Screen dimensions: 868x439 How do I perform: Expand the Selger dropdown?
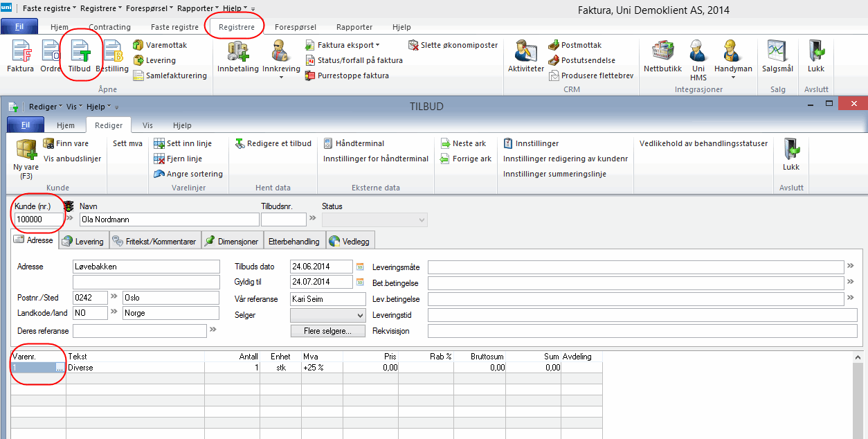(x=359, y=315)
